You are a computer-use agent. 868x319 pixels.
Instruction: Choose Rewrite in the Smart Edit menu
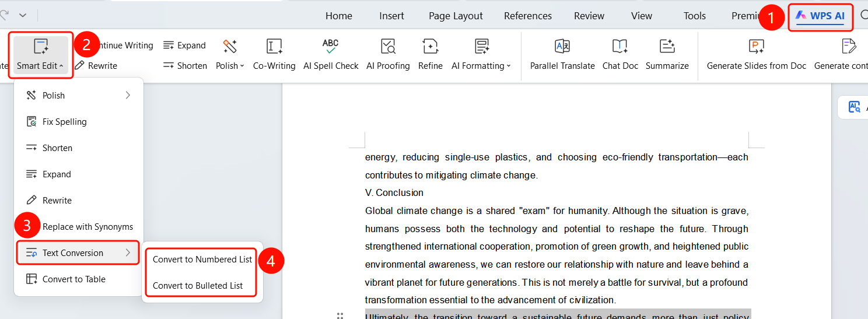click(x=79, y=201)
